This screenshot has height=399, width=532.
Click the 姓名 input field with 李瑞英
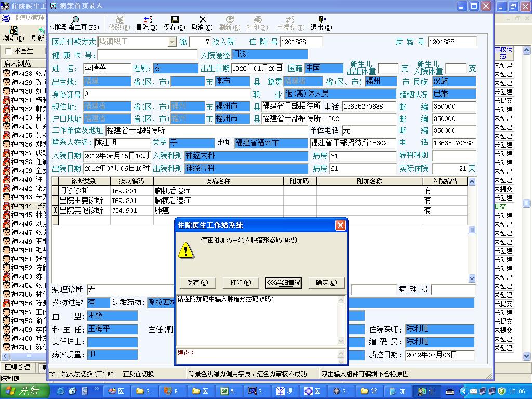tap(107, 69)
